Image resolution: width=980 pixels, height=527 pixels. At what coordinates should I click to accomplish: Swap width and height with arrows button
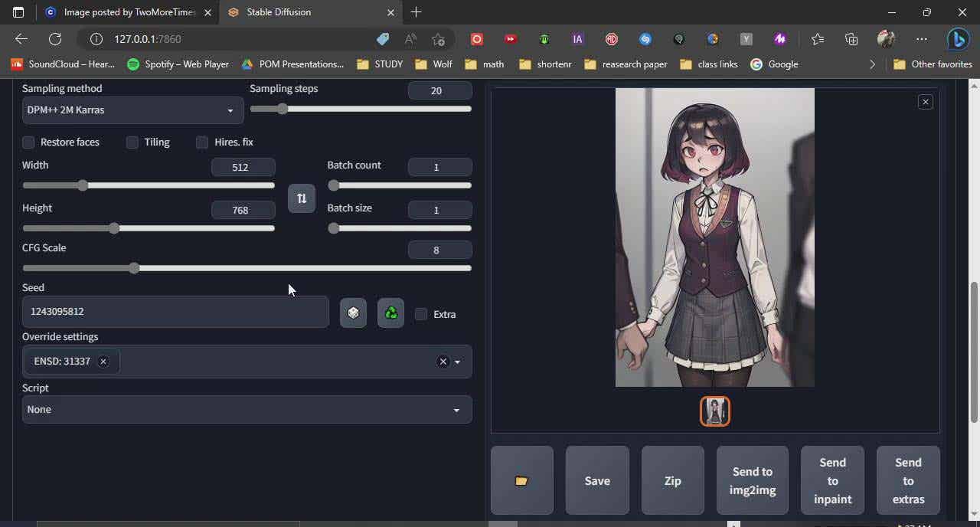coord(302,198)
